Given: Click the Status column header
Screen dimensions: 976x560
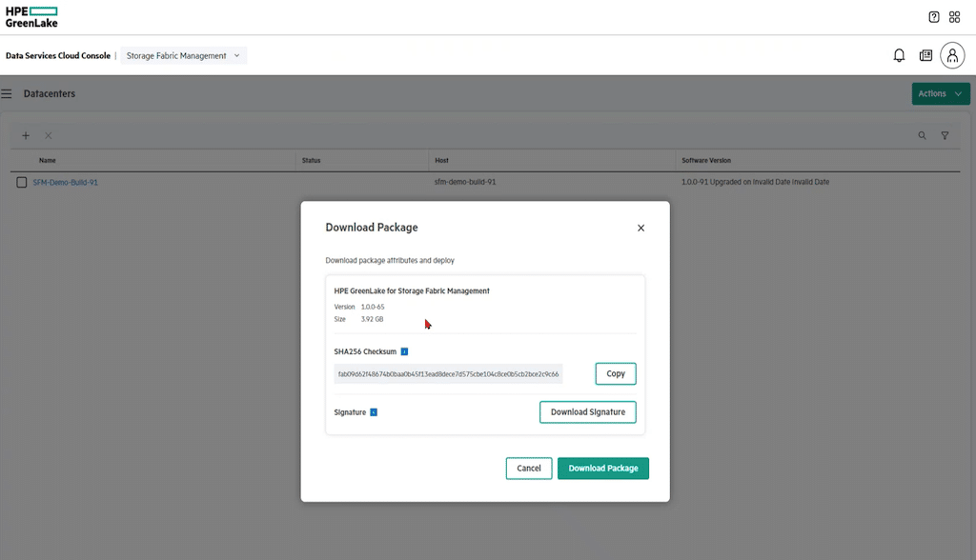Looking at the screenshot, I should 312,161.
